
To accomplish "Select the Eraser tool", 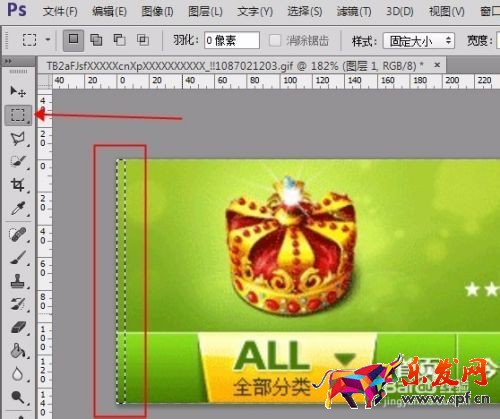I will point(18,327).
